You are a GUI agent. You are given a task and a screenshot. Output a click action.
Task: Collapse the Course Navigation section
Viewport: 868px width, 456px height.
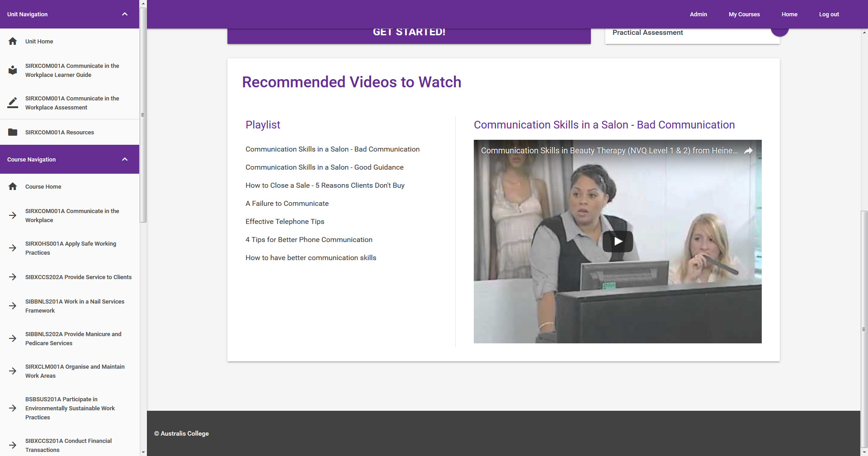125,159
